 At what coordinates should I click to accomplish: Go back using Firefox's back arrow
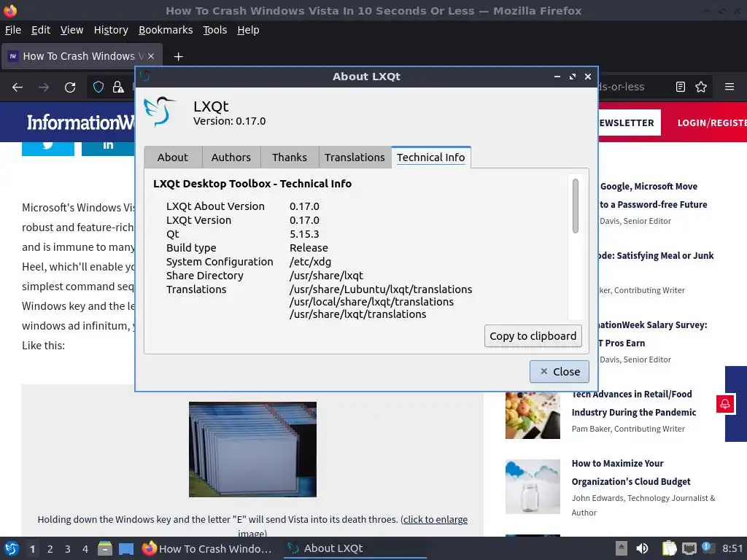tap(18, 87)
